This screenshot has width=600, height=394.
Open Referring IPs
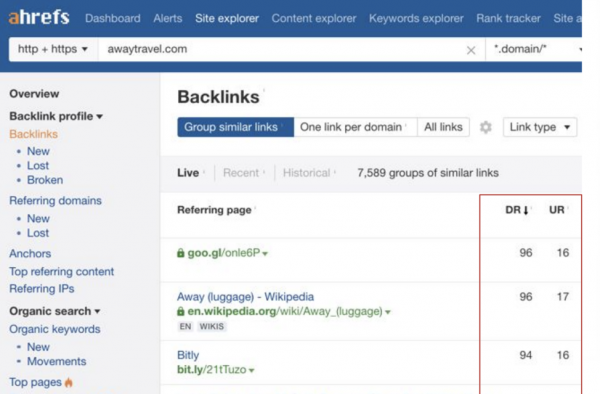pyautogui.click(x=42, y=288)
